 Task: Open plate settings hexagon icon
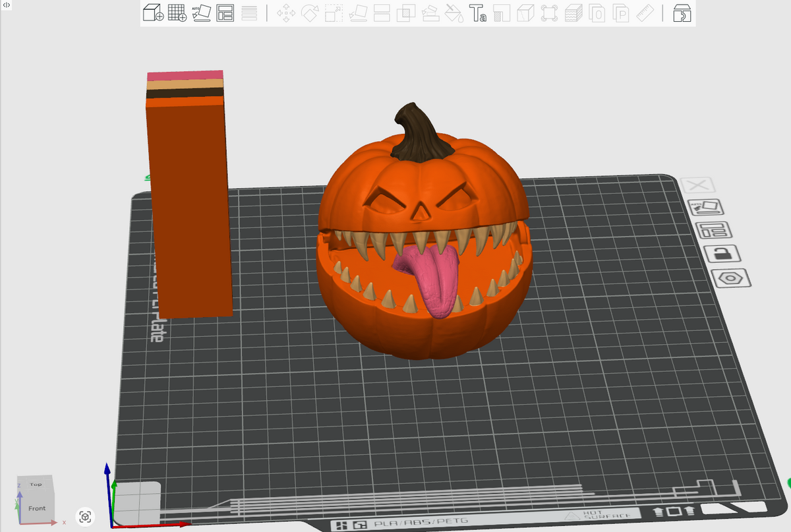(732, 278)
